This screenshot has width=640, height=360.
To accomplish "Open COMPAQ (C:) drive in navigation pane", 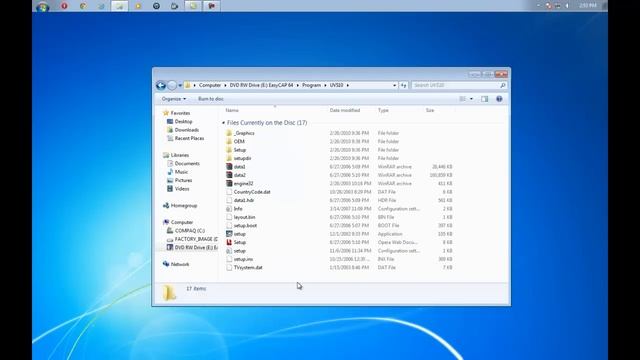I will pyautogui.click(x=190, y=231).
